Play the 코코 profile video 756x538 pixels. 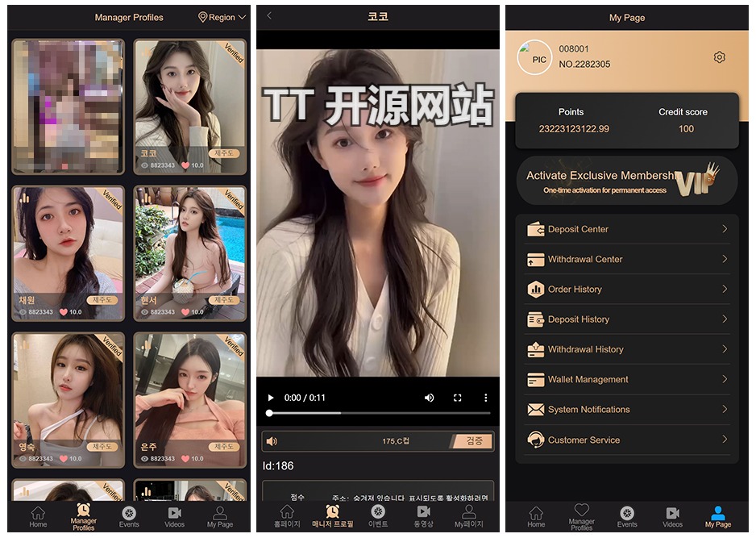tap(271, 398)
